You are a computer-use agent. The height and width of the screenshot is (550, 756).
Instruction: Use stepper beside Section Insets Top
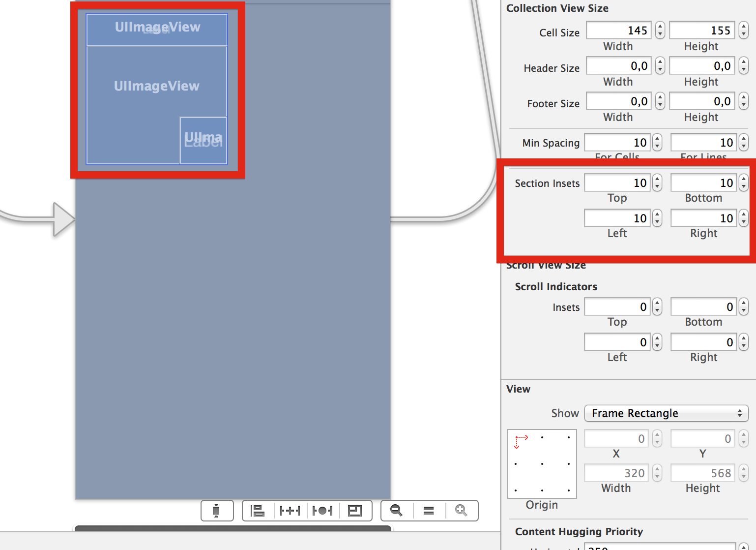click(657, 183)
